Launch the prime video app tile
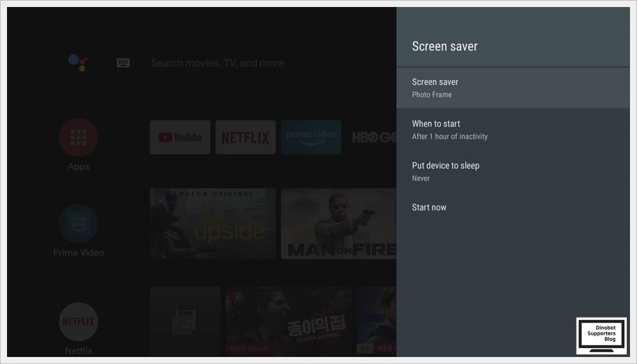This screenshot has height=364, width=637. pyautogui.click(x=311, y=137)
